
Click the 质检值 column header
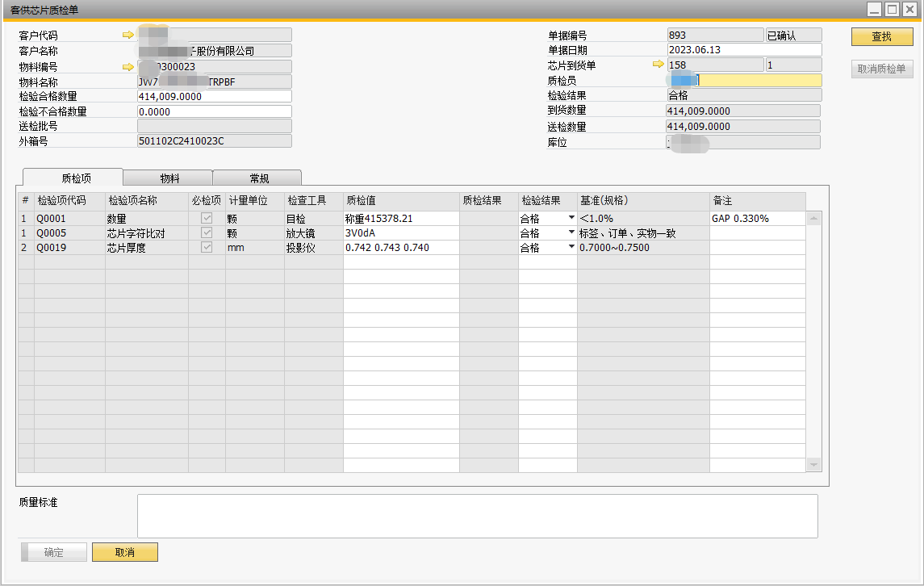(401, 200)
